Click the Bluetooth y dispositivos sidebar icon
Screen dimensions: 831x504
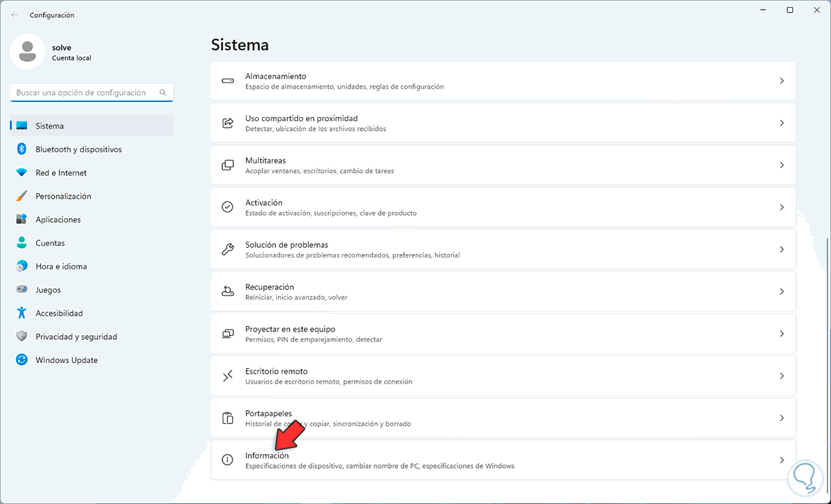click(21, 150)
